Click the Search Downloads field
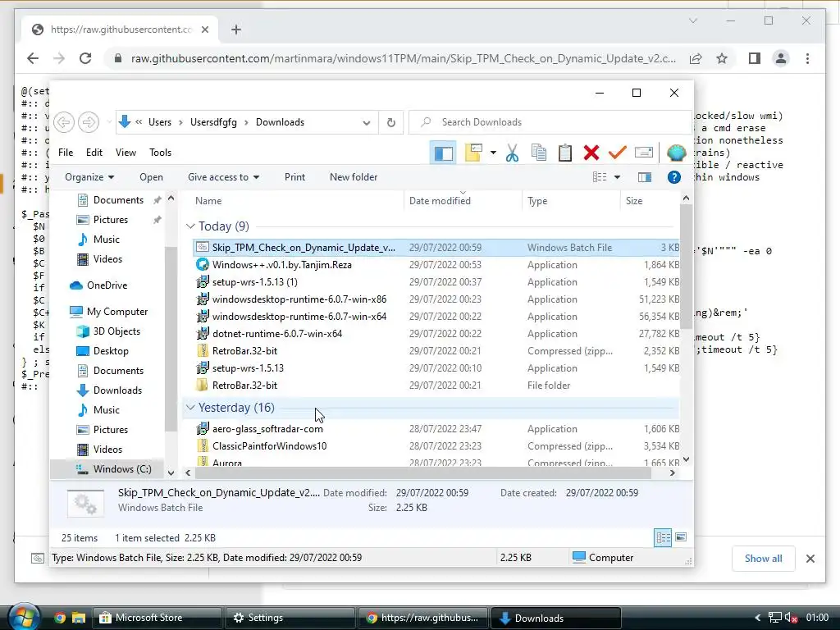This screenshot has height=630, width=840. point(552,122)
